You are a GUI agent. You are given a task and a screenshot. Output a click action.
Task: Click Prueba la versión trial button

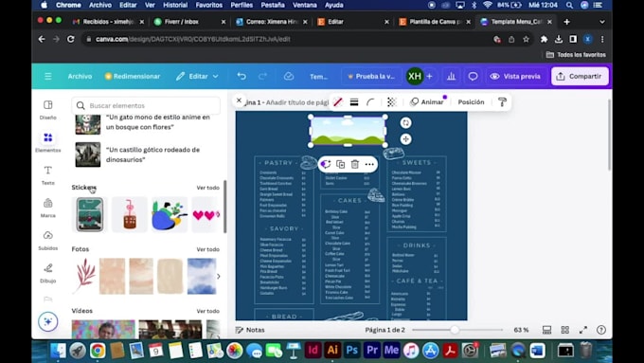click(371, 76)
